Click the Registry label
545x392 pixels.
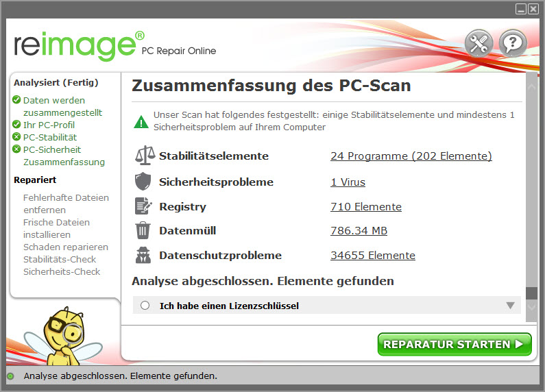[183, 207]
